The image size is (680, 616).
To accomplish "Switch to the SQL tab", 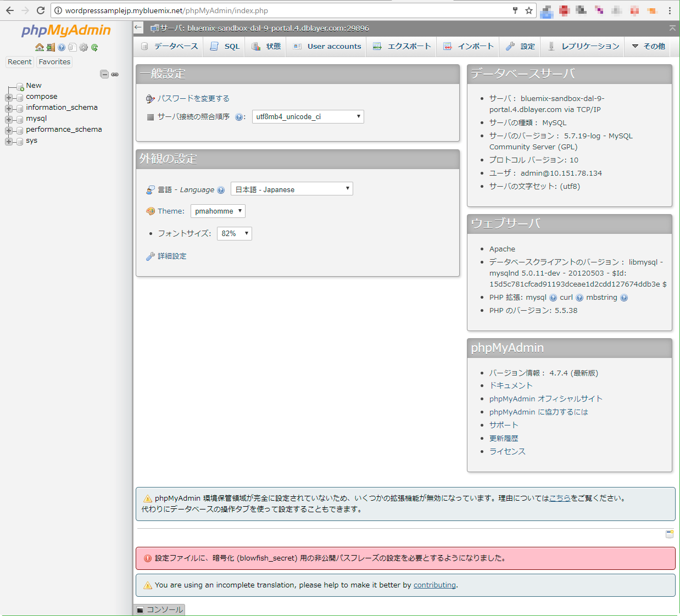I will pos(225,46).
